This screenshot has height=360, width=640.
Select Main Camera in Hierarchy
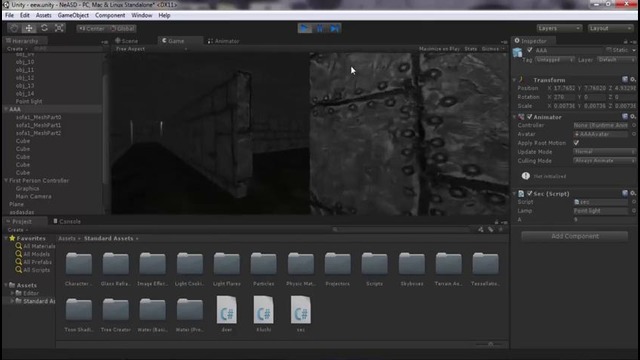click(33, 196)
